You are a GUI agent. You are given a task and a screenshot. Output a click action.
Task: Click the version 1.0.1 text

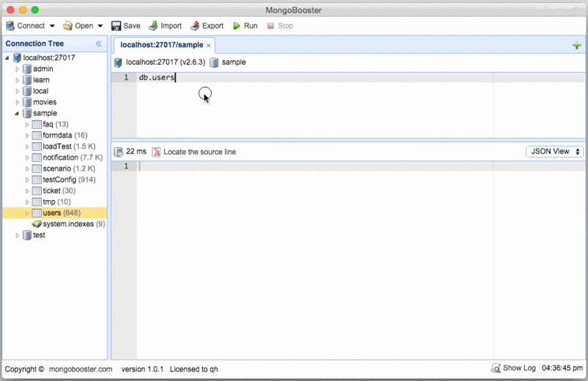pyautogui.click(x=143, y=369)
